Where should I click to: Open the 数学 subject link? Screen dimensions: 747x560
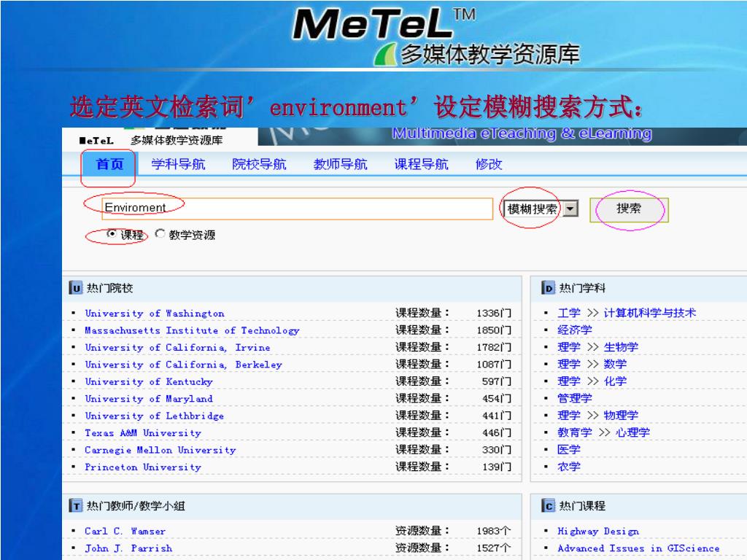click(615, 365)
